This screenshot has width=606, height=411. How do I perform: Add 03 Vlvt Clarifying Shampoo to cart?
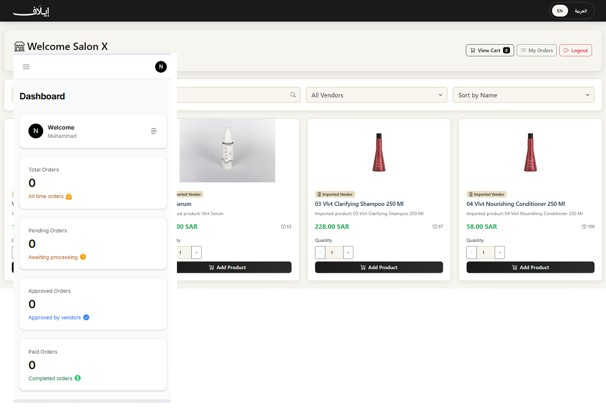pyautogui.click(x=379, y=267)
